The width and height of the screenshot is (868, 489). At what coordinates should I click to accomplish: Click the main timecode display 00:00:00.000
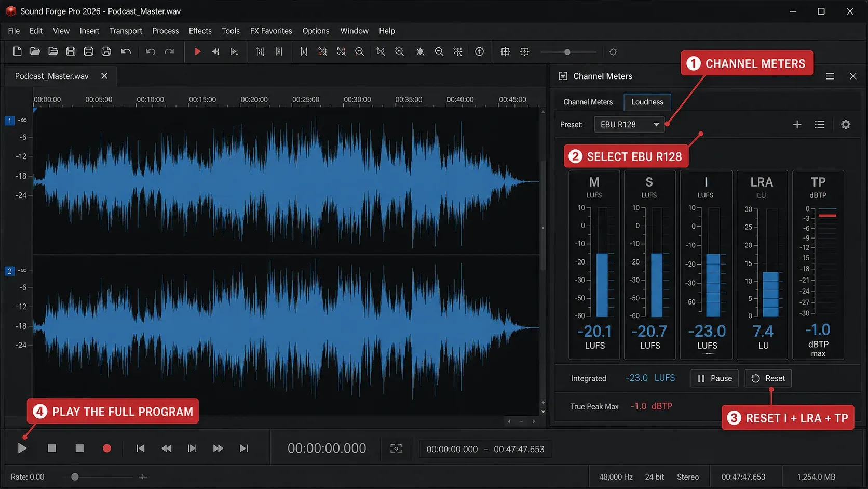click(327, 448)
